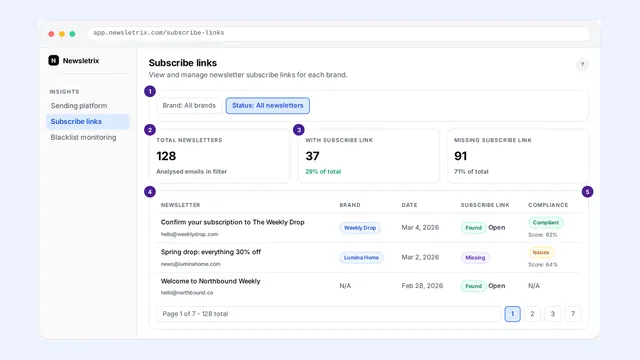This screenshot has width=640, height=360.
Task: Click the Score: 64% text
Action: coord(543,264)
